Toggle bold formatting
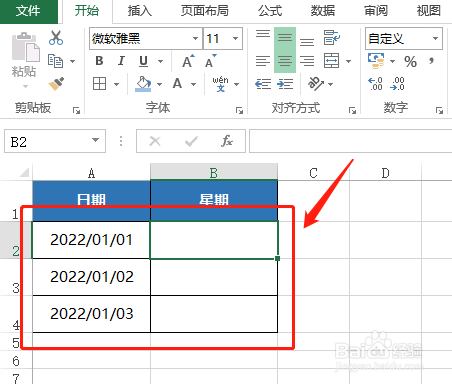Viewport: 452px width, 384px height. 99,61
